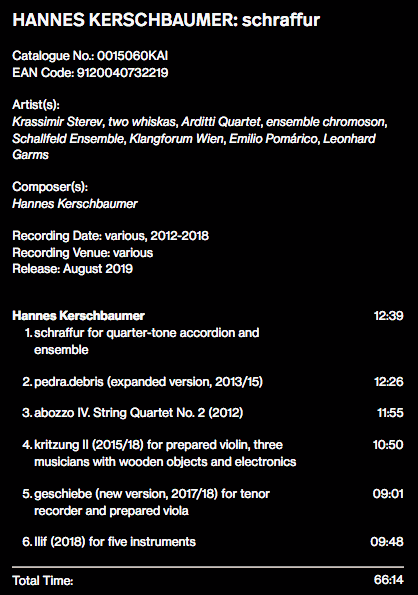Image resolution: width=418 pixels, height=595 pixels.
Task: Select the catalogue number 0015060KAI
Action: coord(132,56)
